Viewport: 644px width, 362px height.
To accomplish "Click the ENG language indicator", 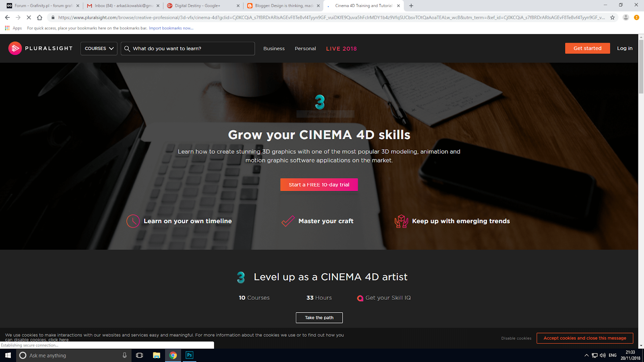I will pyautogui.click(x=613, y=355).
